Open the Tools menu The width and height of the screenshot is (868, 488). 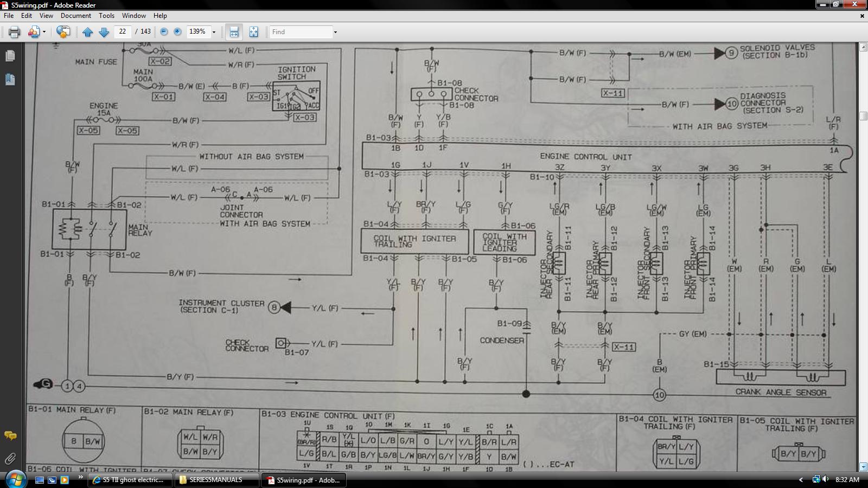[x=106, y=16]
